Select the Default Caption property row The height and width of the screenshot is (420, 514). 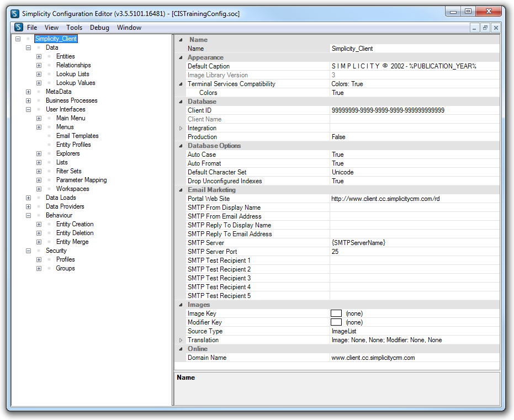tap(342, 66)
